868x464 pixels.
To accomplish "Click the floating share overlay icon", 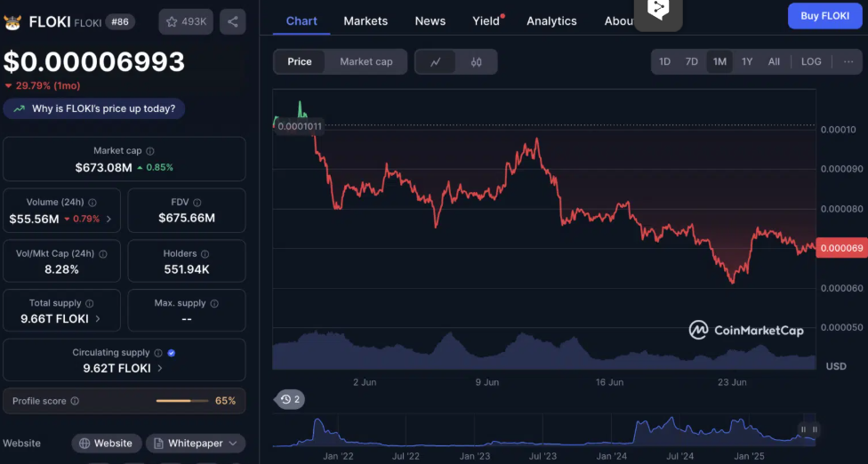I will [x=658, y=11].
